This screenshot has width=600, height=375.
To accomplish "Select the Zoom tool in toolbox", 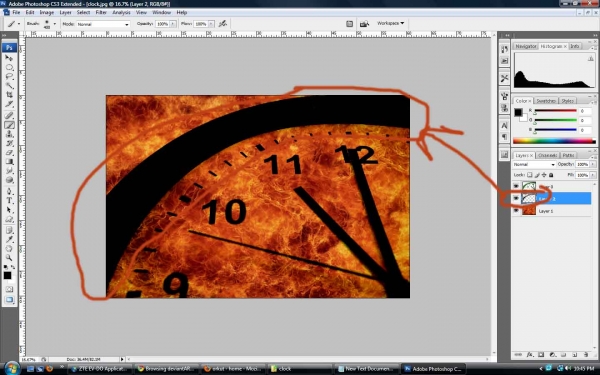I will click(x=9, y=258).
